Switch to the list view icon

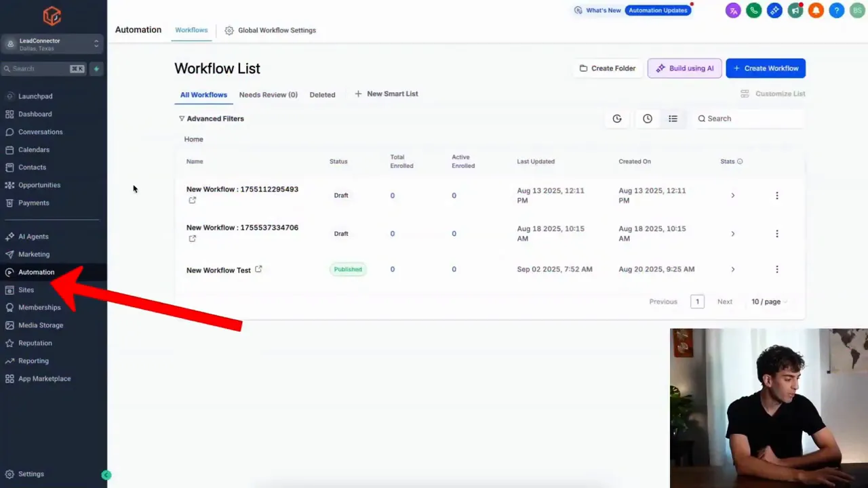[673, 119]
